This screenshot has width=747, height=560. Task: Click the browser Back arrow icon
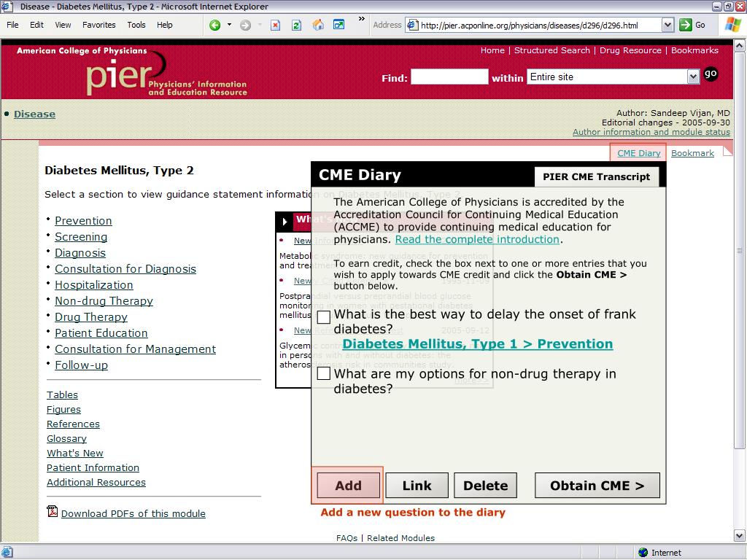tap(215, 26)
